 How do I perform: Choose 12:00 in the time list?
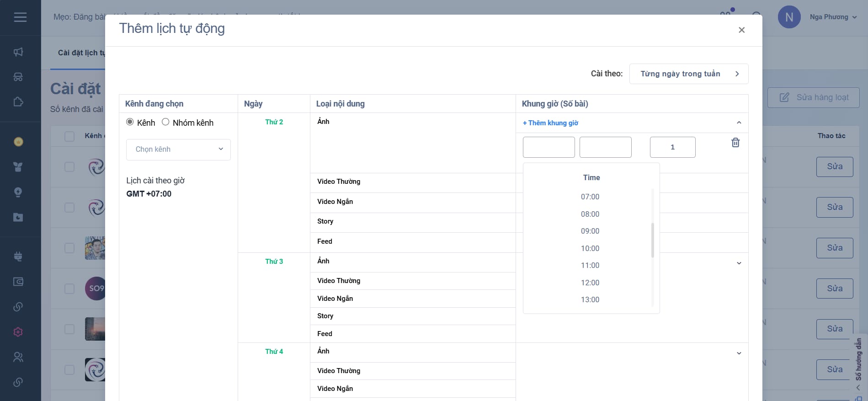(x=590, y=283)
